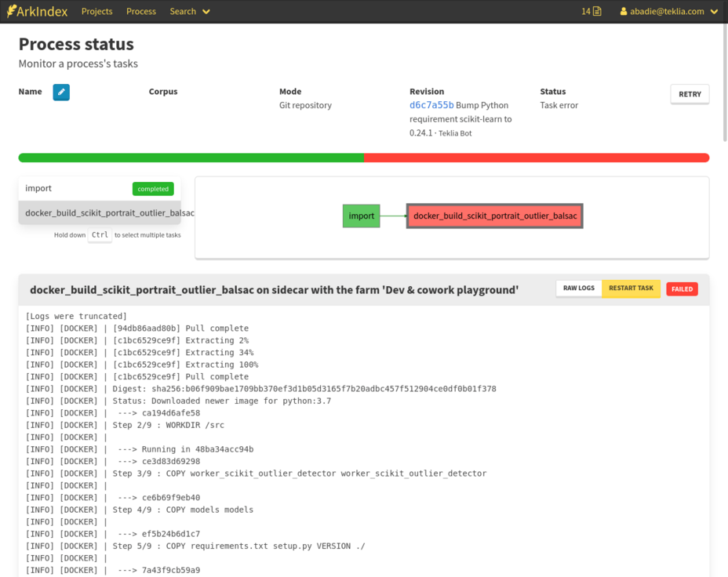Click the green section of progress bar
This screenshot has height=577, width=728.
click(191, 158)
